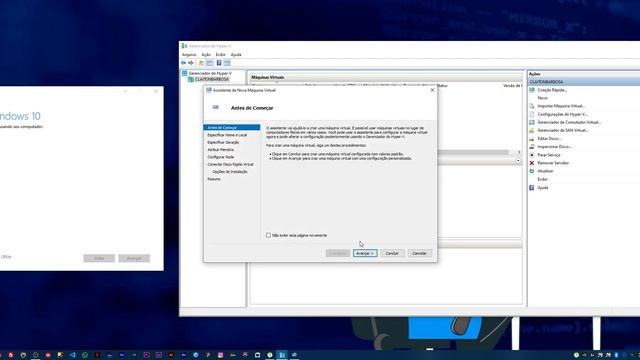Open the Ajuda menu in menu bar
The height and width of the screenshot is (360, 640).
[x=236, y=55]
